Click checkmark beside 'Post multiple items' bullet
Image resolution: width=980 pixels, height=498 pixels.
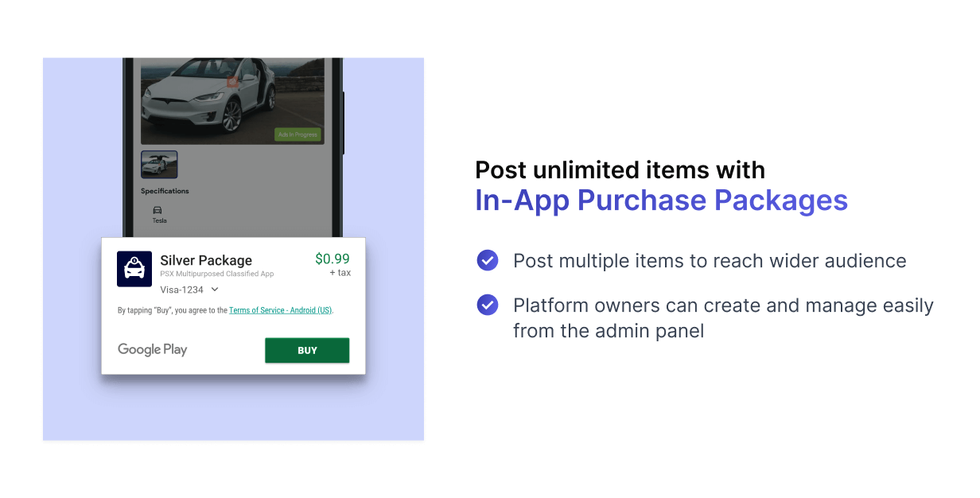tap(488, 260)
